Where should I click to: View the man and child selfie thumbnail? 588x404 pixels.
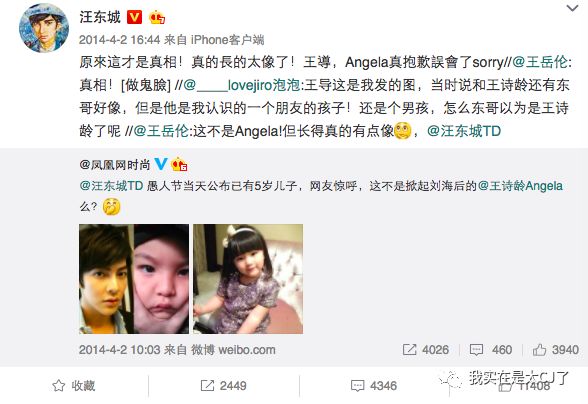pos(134,279)
